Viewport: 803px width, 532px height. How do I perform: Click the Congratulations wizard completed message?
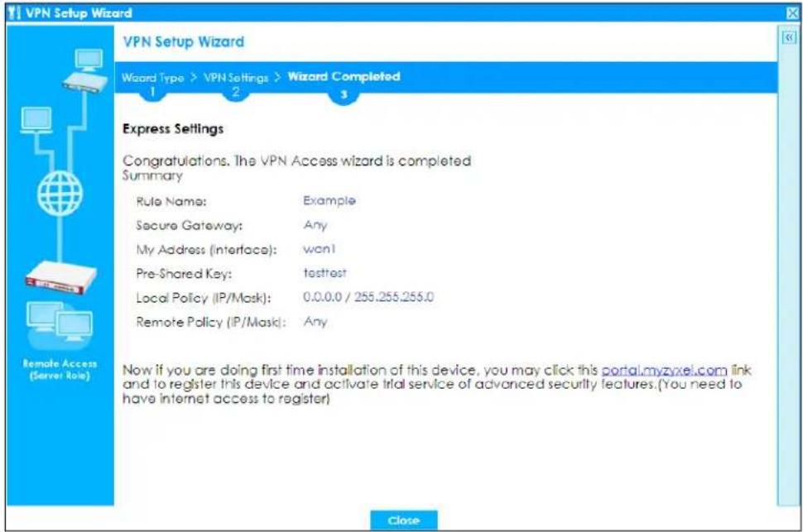tap(296, 161)
